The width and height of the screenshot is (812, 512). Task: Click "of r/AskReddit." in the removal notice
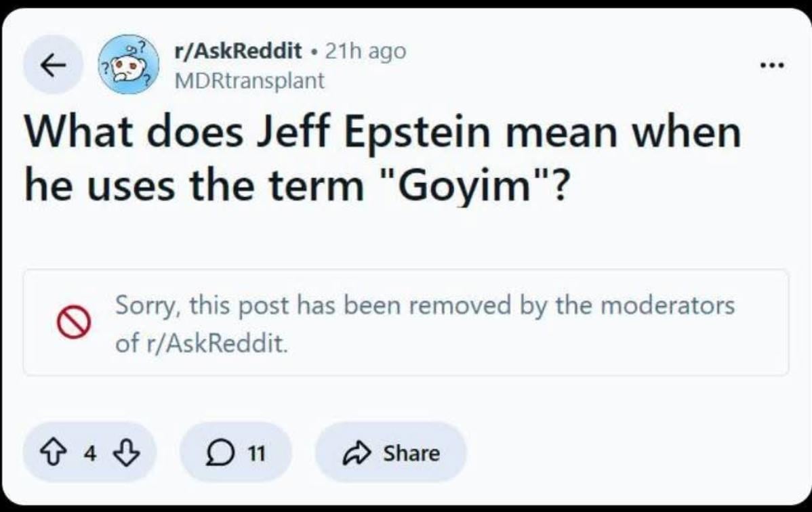[x=202, y=344]
